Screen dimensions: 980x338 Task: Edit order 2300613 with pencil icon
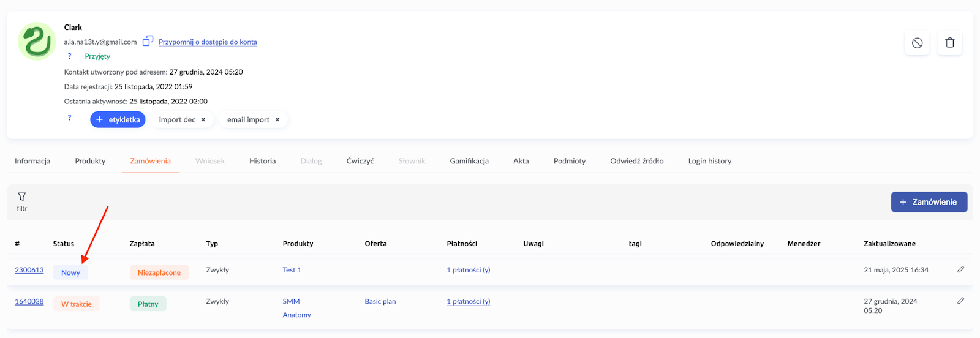point(960,269)
